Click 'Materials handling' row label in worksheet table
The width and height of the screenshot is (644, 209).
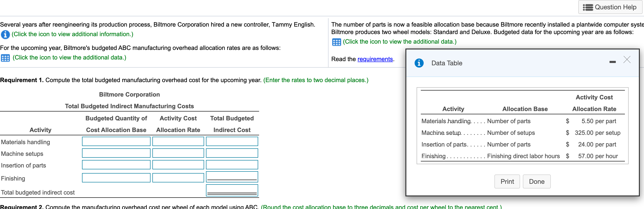25,142
